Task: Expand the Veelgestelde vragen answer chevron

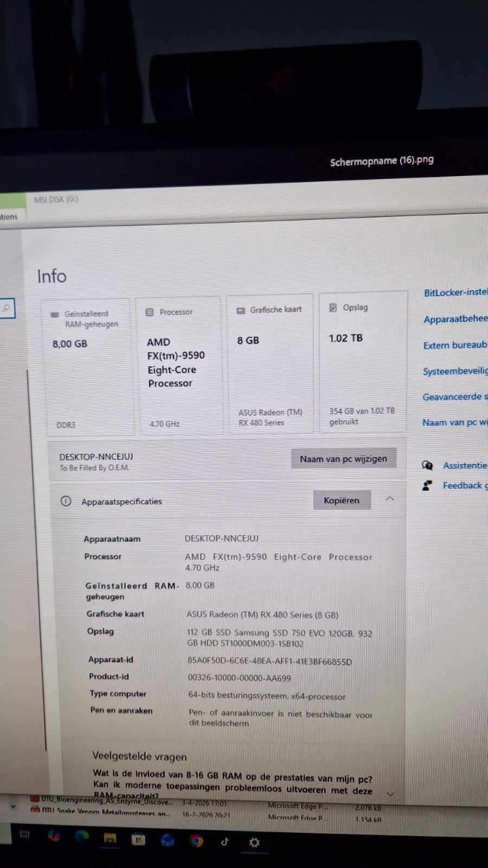Action: [x=389, y=794]
